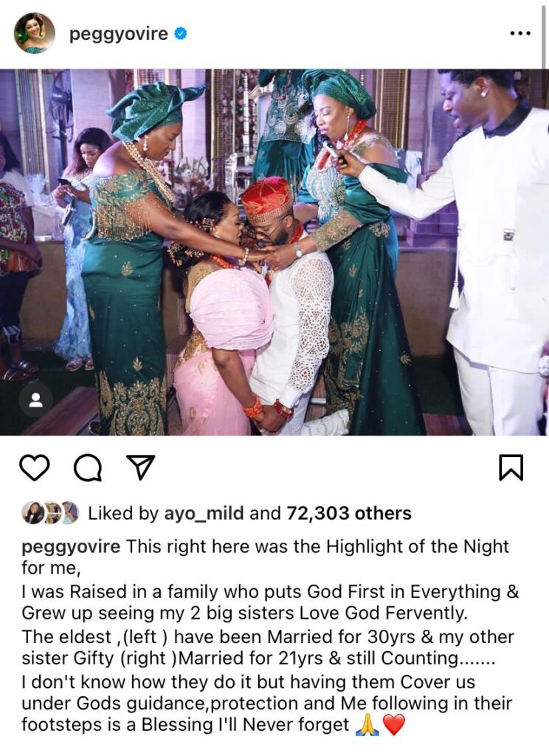This screenshot has height=756, width=549.
Task: Like the post with the heart icon
Action: point(35,467)
